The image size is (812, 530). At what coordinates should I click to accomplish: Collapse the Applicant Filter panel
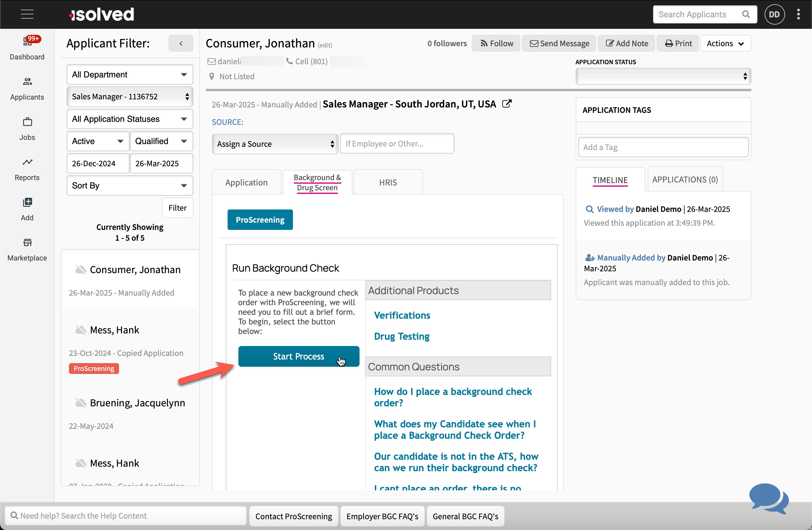pos(181,44)
